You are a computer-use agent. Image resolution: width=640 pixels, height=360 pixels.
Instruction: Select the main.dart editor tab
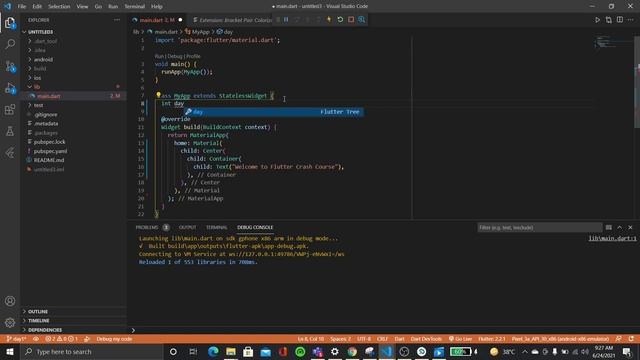pos(157,20)
